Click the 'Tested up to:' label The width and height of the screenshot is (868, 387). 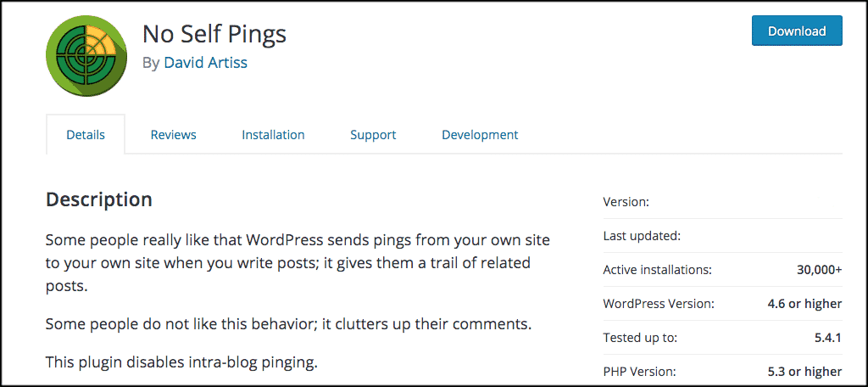click(640, 338)
